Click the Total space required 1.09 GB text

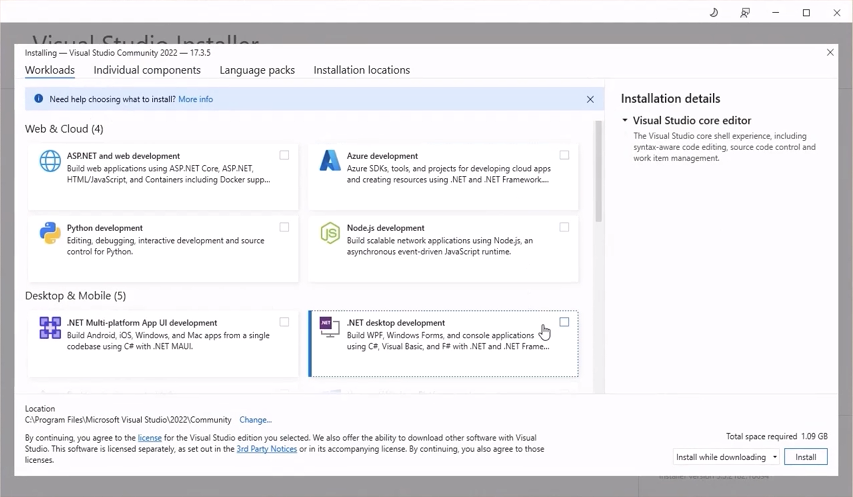pos(777,436)
